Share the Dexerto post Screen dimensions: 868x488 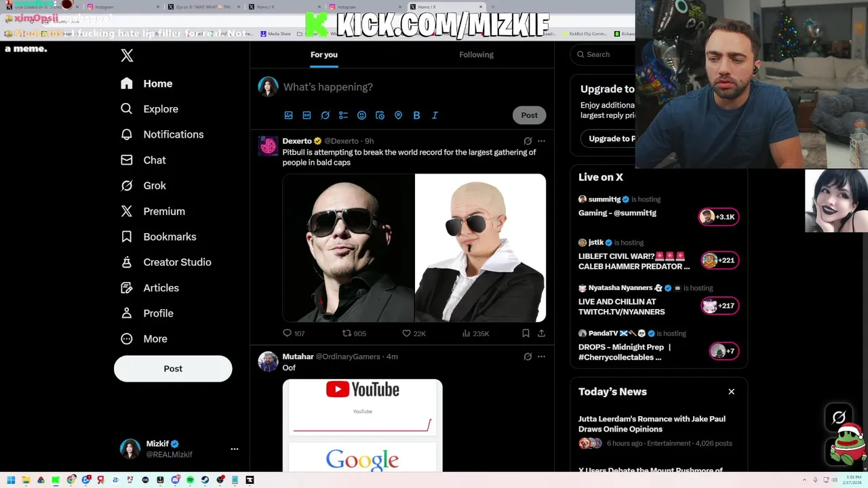(541, 333)
